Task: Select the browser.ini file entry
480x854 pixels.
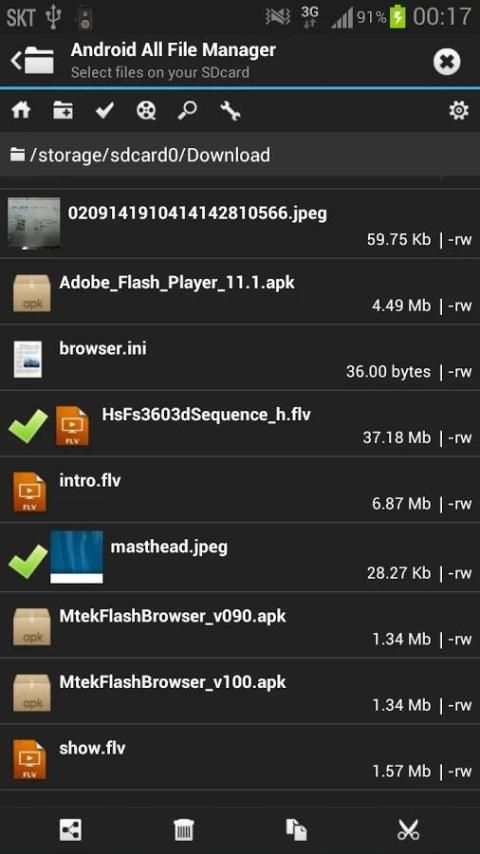Action: point(240,357)
